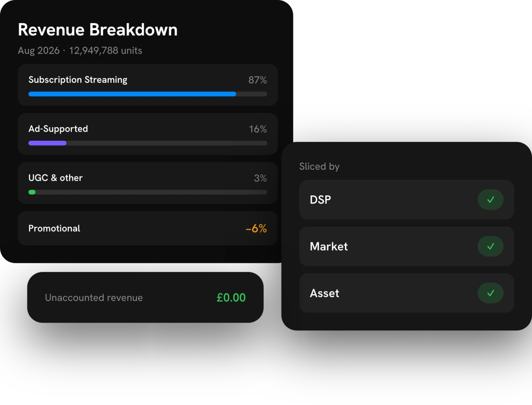Image resolution: width=532 pixels, height=405 pixels.
Task: Toggle the Market checkmark pill
Action: point(490,246)
